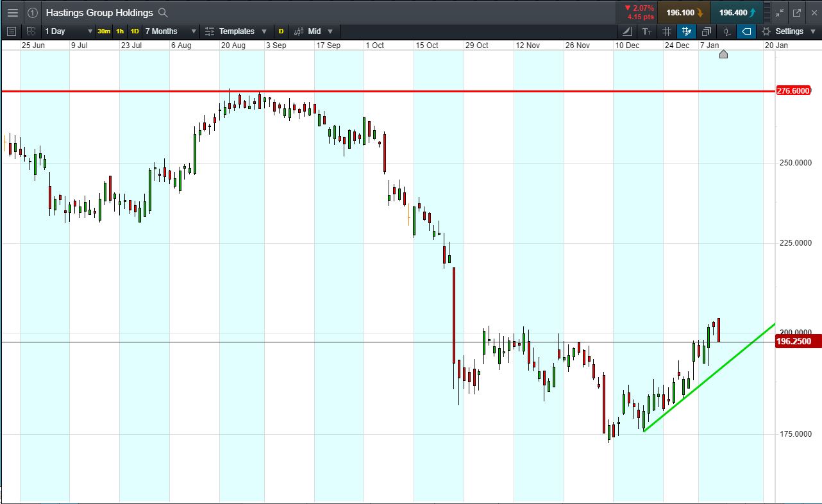Open the 1 Day interval dropdown

pos(68,31)
